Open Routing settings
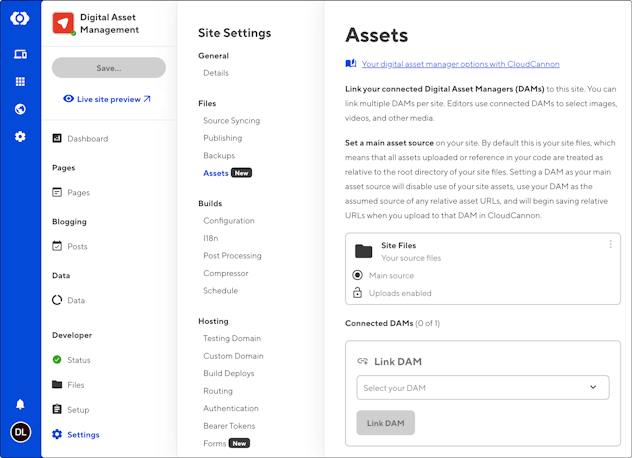 tap(218, 391)
